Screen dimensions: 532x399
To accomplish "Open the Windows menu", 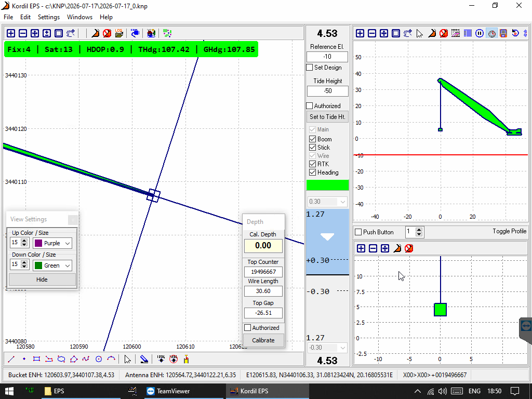I will tap(79, 17).
